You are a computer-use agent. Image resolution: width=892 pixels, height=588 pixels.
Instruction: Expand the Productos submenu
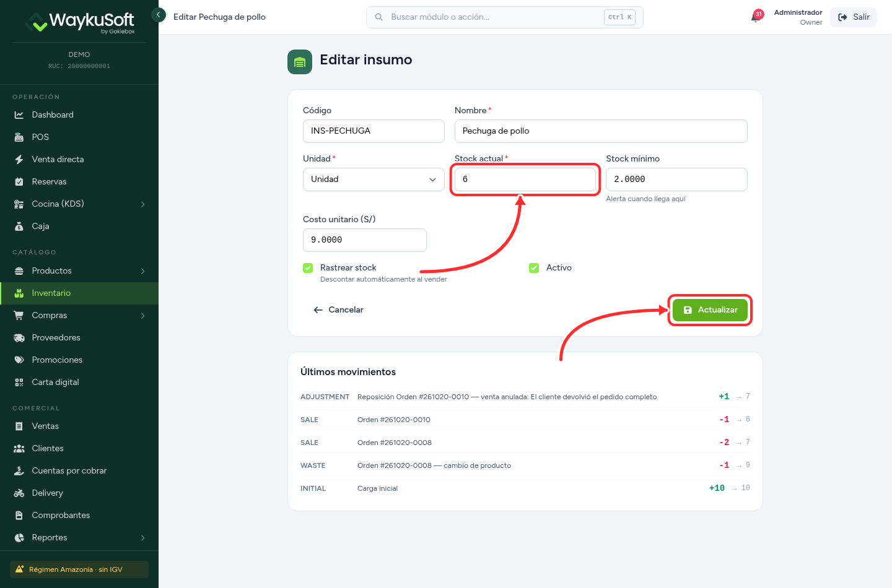(143, 270)
